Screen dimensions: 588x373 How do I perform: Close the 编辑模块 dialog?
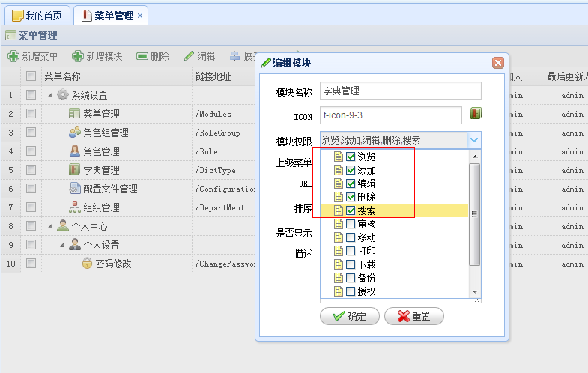point(497,63)
